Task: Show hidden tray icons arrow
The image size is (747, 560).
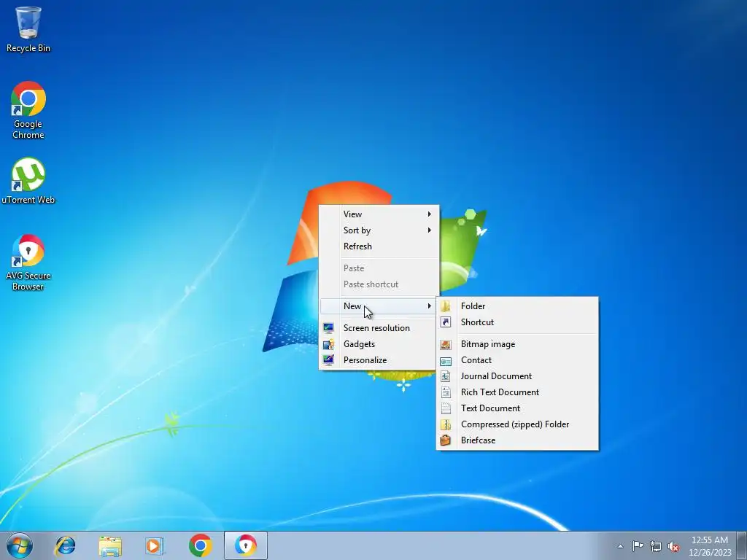Action: [x=620, y=546]
